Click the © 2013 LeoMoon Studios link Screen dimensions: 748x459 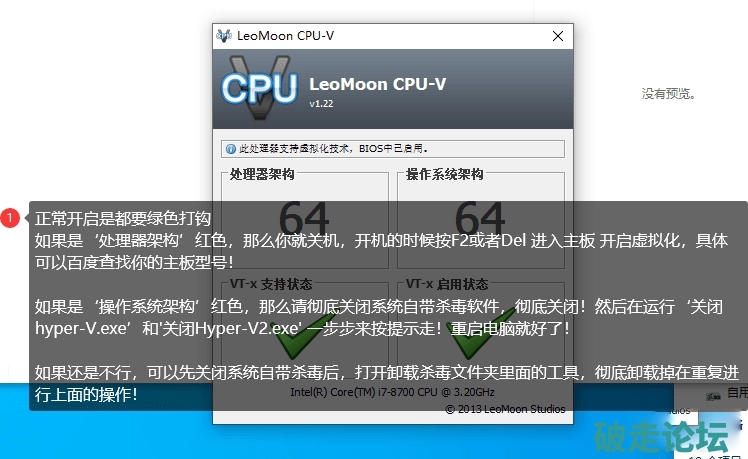[506, 409]
